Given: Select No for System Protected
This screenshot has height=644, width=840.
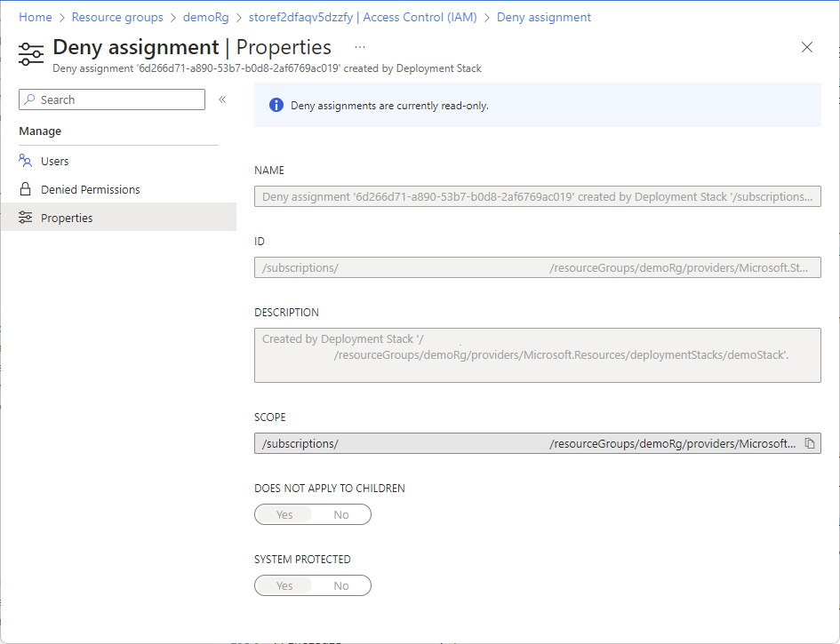Looking at the screenshot, I should tap(341, 585).
